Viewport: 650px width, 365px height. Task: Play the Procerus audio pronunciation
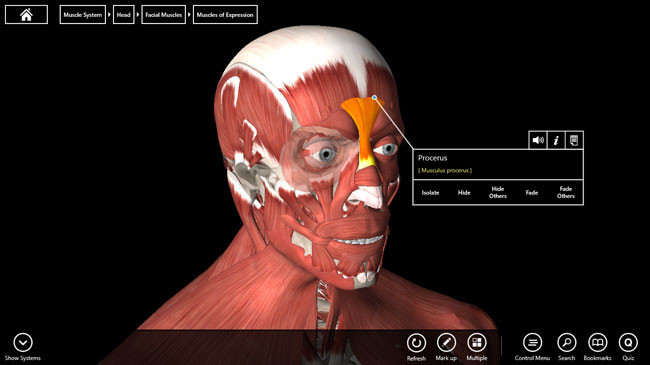tap(538, 140)
